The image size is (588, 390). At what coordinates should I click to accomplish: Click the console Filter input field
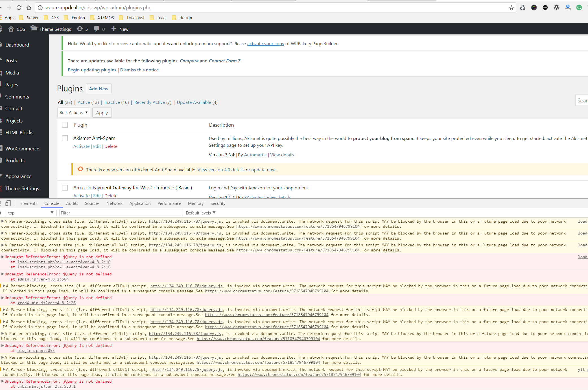tap(121, 213)
